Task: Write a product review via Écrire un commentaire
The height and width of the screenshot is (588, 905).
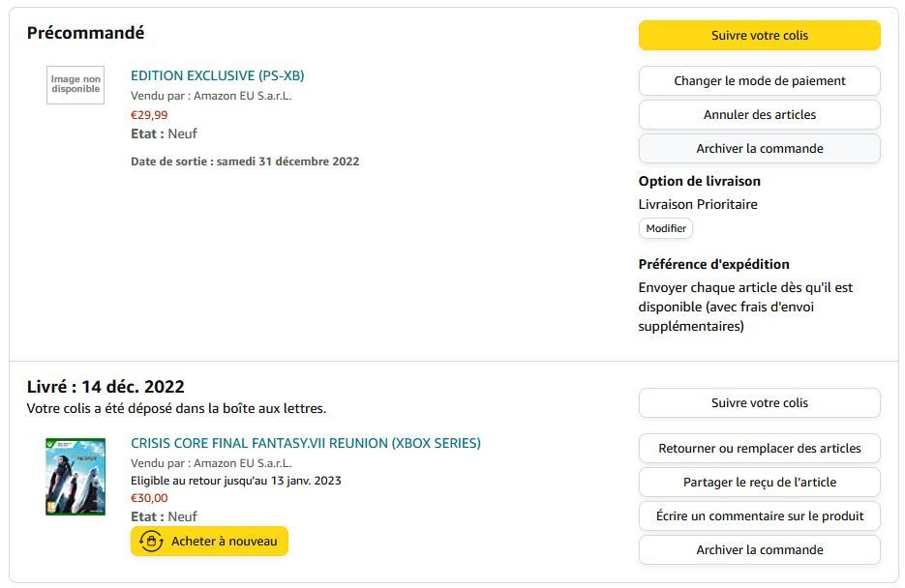Action: click(760, 516)
